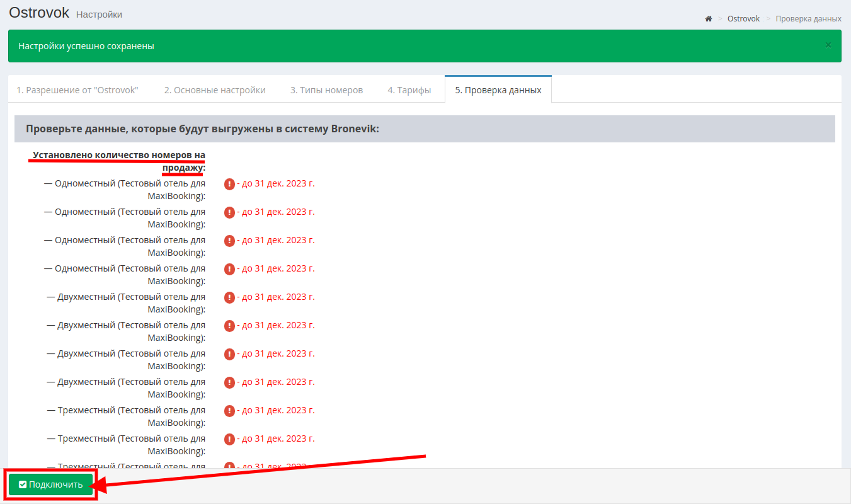This screenshot has height=504, width=851.
Task: Click Проверка данных in the breadcrumb
Action: click(808, 19)
